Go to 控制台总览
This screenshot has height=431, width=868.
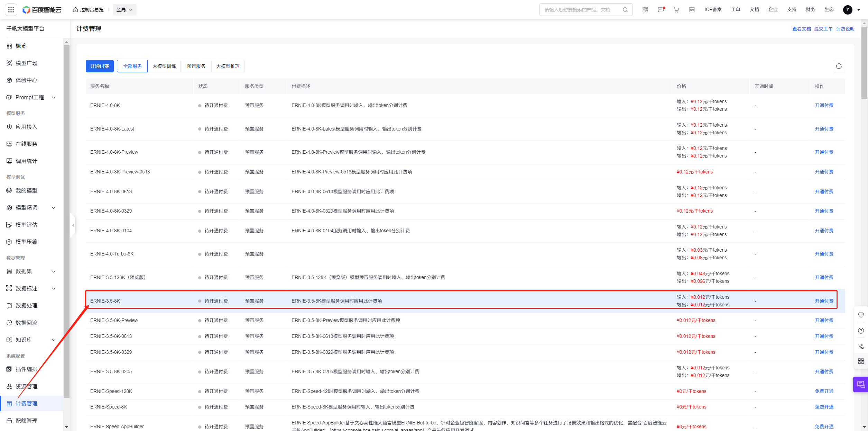pos(88,10)
